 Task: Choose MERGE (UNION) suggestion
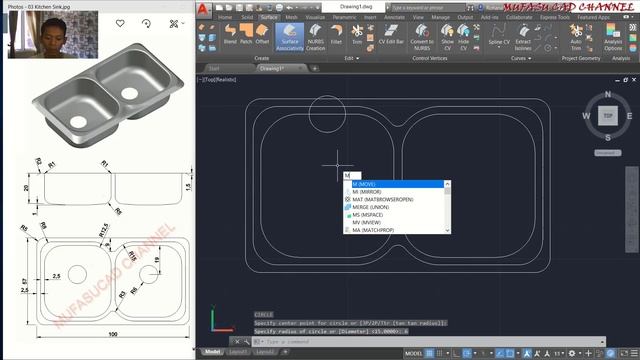tap(394, 207)
